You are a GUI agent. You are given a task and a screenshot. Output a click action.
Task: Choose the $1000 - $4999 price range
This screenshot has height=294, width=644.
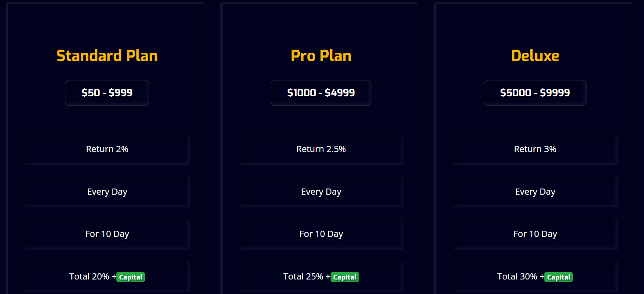click(x=321, y=93)
